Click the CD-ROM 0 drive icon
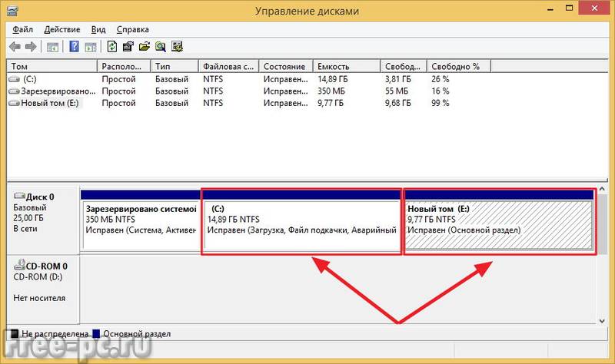The width and height of the screenshot is (615, 364). [x=19, y=265]
